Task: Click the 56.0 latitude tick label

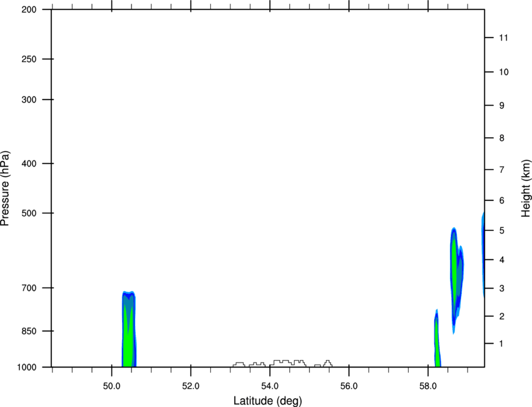Action: [x=349, y=386]
